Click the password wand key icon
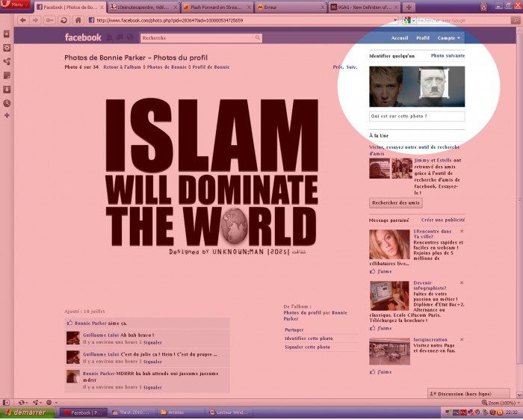This screenshot has height=420, width=523. pos(49,20)
